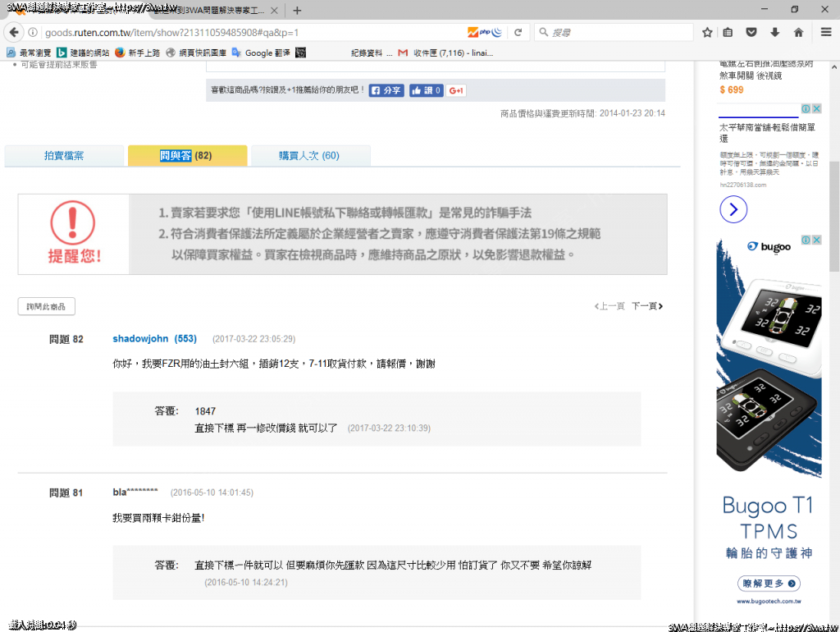Open the Firefox downloads arrow icon

[x=774, y=33]
